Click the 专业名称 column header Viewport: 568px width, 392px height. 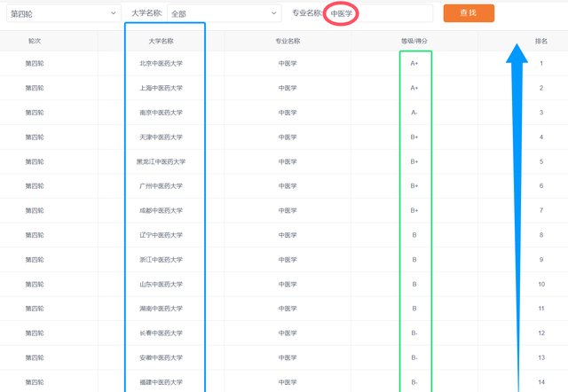point(288,41)
